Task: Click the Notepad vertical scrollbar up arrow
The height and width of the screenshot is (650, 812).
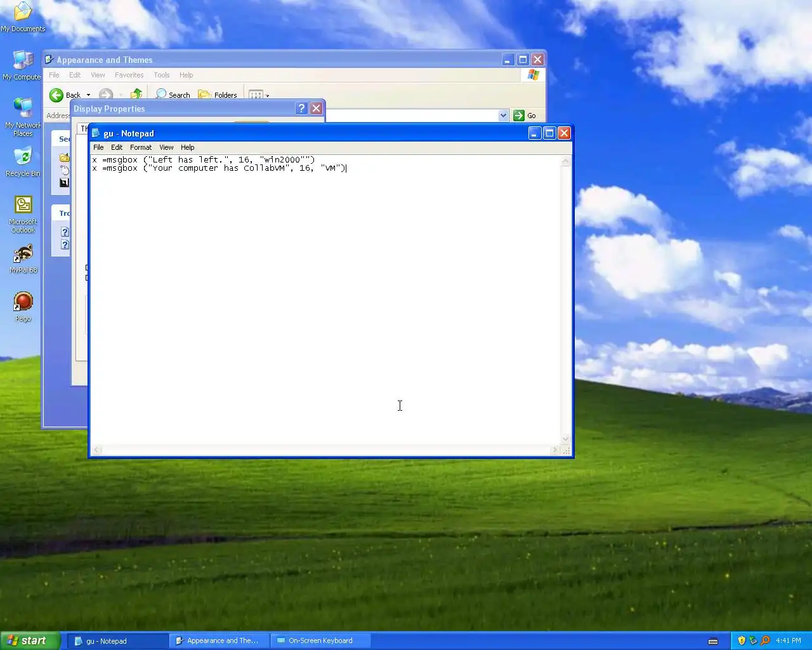Action: [566, 161]
